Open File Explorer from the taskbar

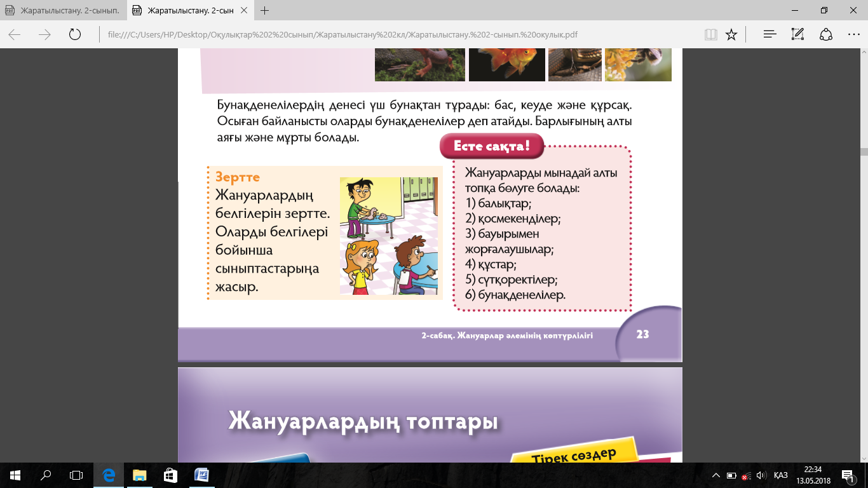139,475
